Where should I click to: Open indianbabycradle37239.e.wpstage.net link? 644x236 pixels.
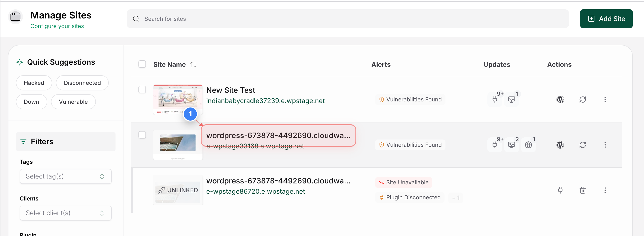(x=265, y=101)
